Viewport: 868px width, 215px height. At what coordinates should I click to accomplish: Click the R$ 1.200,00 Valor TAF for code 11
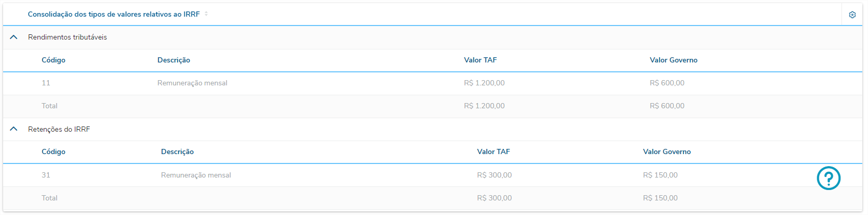pyautogui.click(x=484, y=83)
